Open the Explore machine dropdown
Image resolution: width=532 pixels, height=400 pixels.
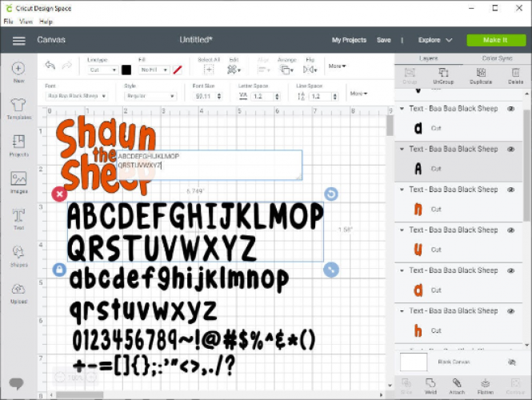click(x=435, y=40)
